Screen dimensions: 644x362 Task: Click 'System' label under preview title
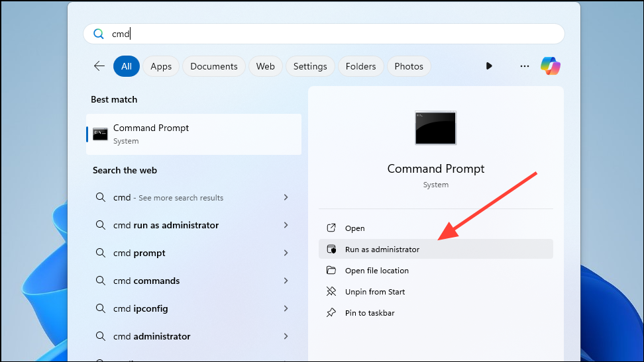pyautogui.click(x=436, y=185)
